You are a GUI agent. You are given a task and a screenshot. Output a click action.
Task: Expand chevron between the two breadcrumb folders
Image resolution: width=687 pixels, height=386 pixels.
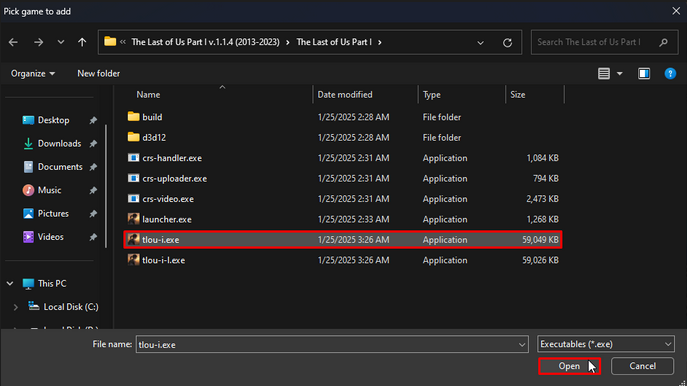(x=287, y=42)
